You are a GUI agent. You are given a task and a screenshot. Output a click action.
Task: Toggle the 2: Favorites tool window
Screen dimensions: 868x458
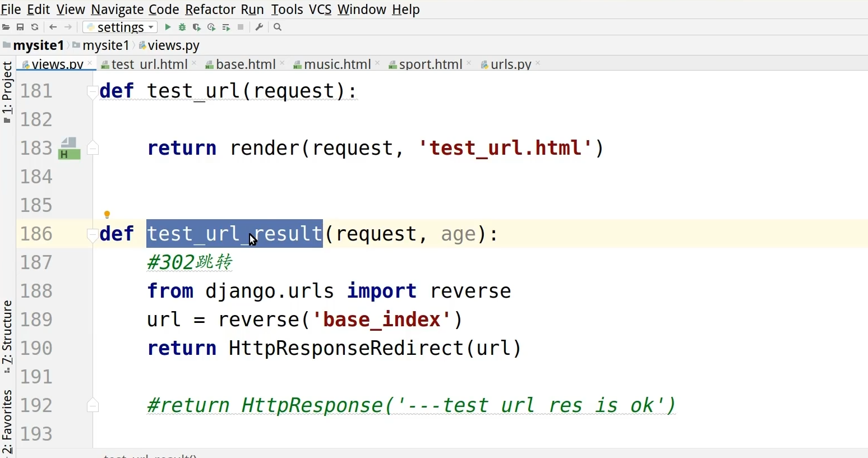tap(7, 422)
